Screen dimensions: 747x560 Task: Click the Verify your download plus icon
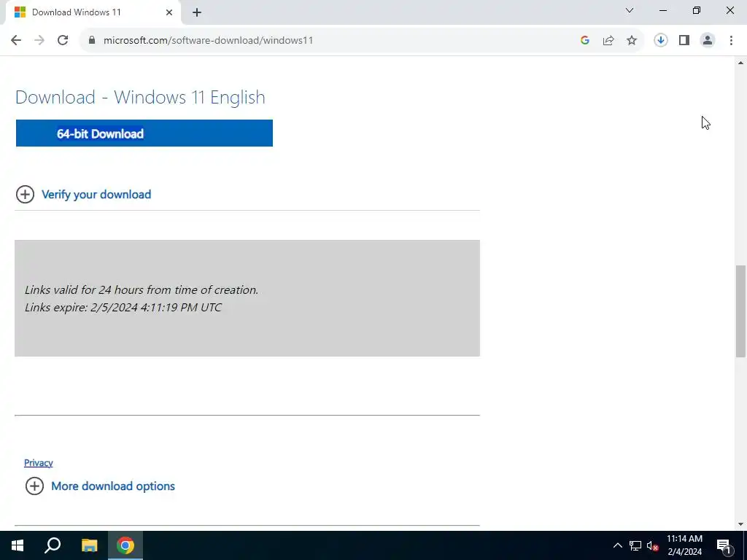click(x=26, y=194)
